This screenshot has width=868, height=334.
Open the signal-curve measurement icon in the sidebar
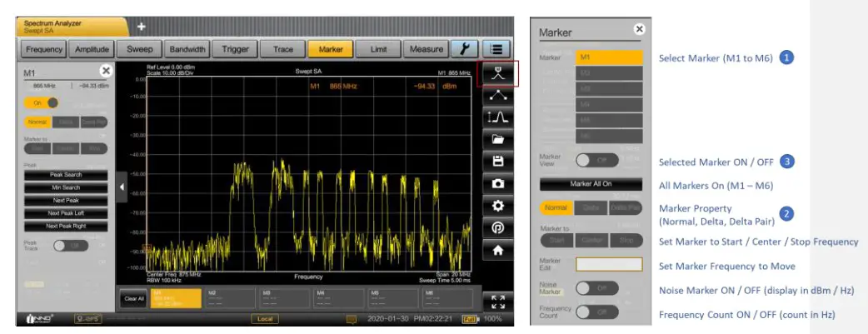pos(497,117)
